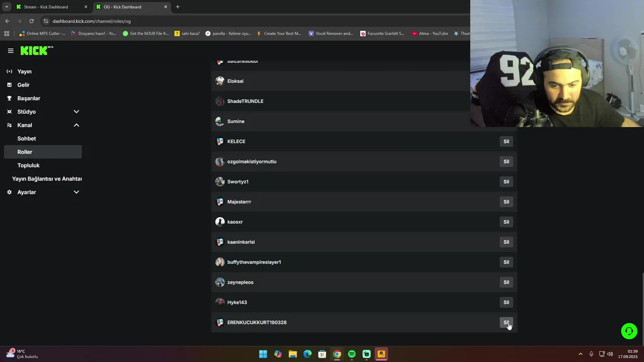The height and width of the screenshot is (362, 644).
Task: Reload the current page
Action: coord(31,21)
